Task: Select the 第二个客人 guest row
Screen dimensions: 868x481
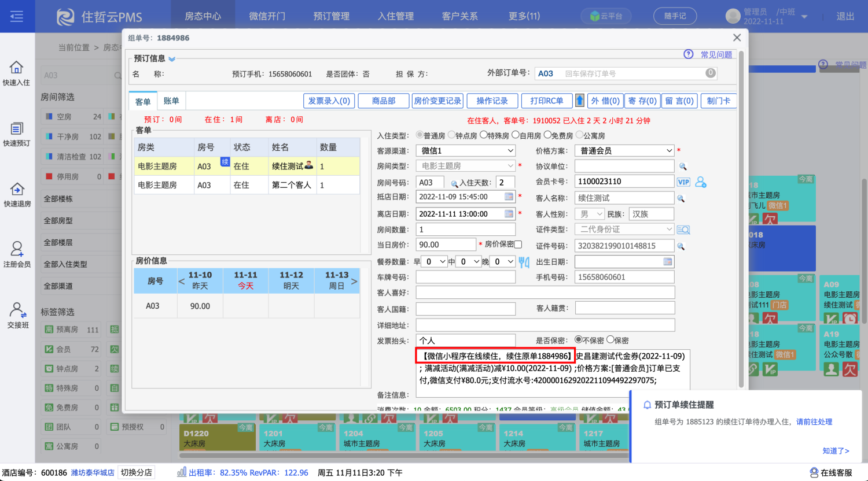Action: [x=247, y=185]
